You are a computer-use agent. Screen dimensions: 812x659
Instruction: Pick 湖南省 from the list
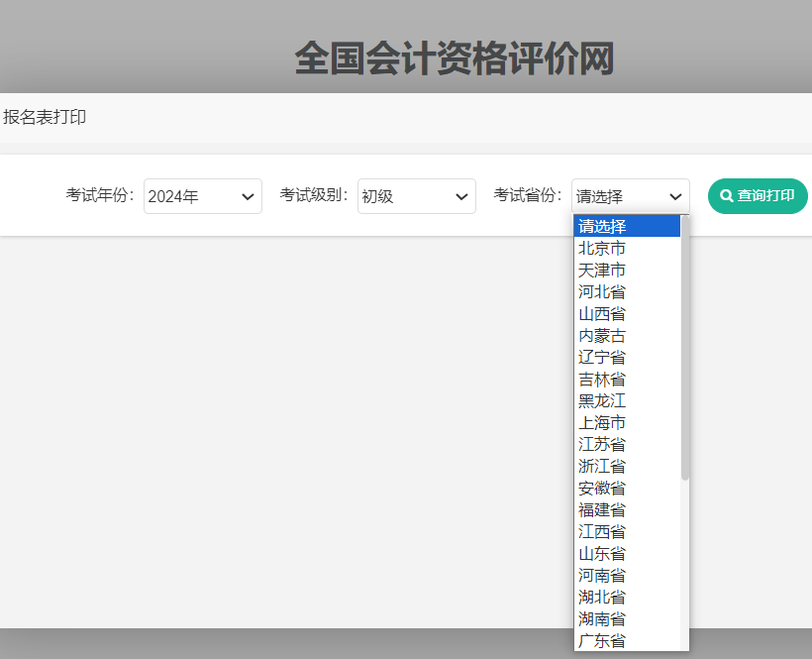(627, 618)
